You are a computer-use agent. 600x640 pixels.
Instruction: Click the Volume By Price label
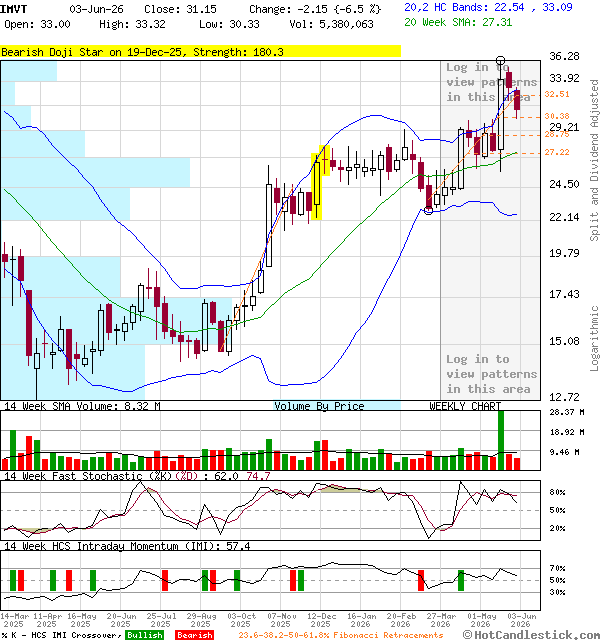tap(319, 406)
